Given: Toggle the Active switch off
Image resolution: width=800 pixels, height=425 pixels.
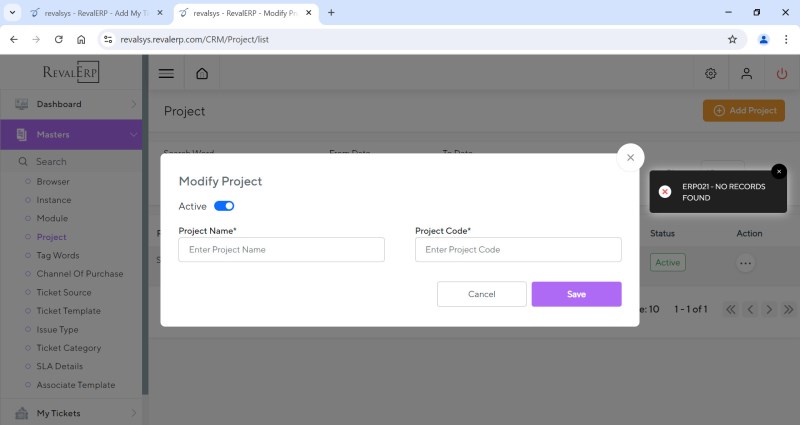Looking at the screenshot, I should [224, 206].
